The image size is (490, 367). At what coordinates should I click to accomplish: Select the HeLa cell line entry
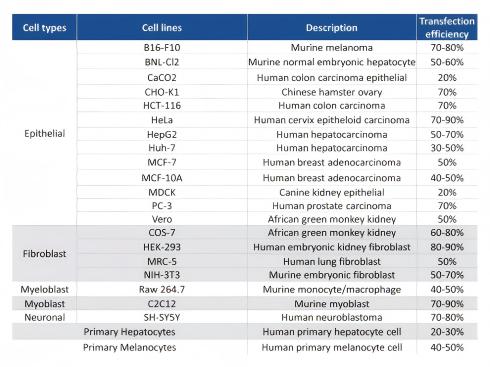click(x=162, y=120)
